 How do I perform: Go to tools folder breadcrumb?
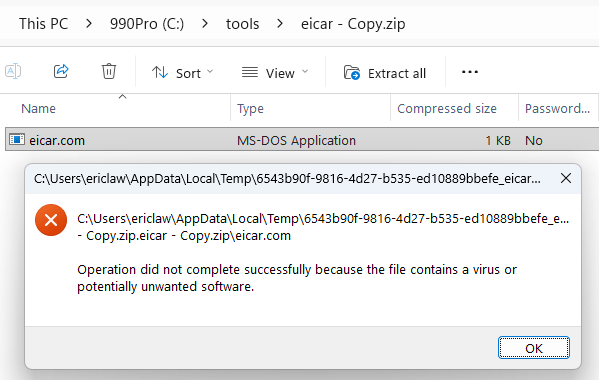(243, 24)
